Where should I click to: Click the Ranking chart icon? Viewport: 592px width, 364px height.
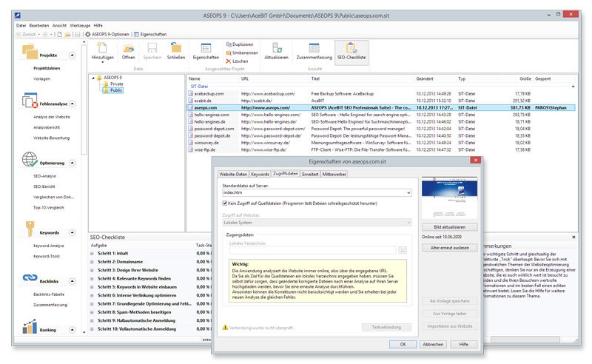click(30, 326)
